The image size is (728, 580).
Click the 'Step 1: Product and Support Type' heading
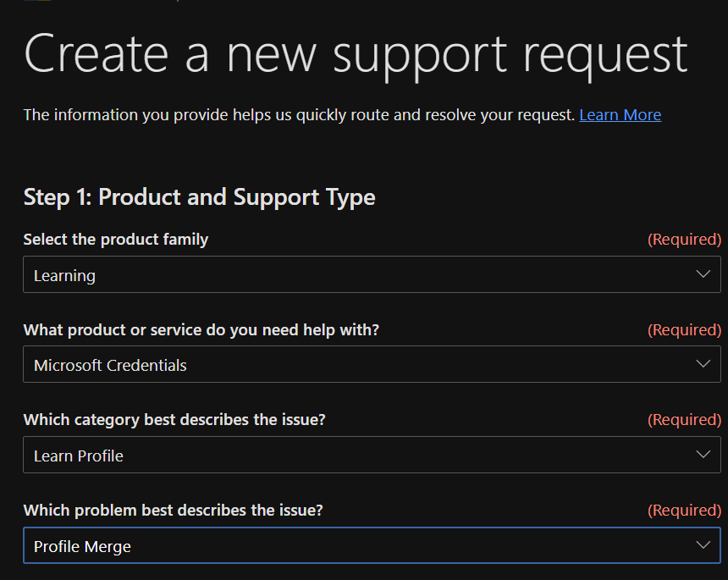199,196
